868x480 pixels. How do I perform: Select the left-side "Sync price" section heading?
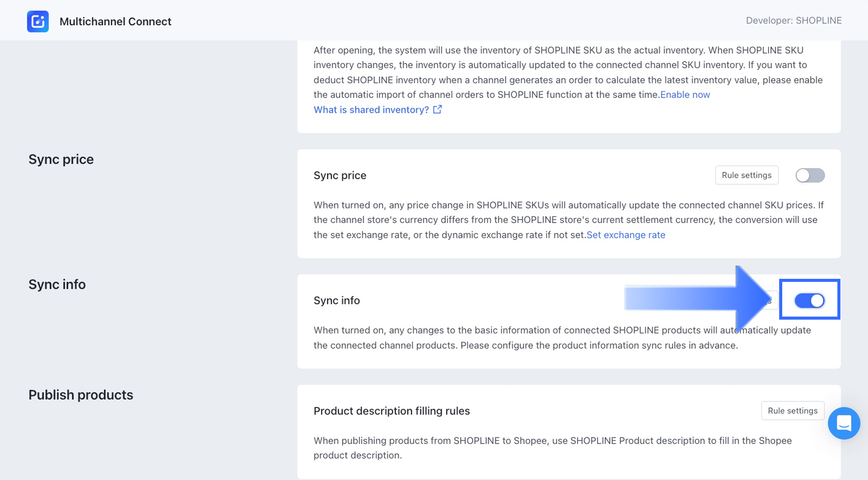click(x=61, y=159)
